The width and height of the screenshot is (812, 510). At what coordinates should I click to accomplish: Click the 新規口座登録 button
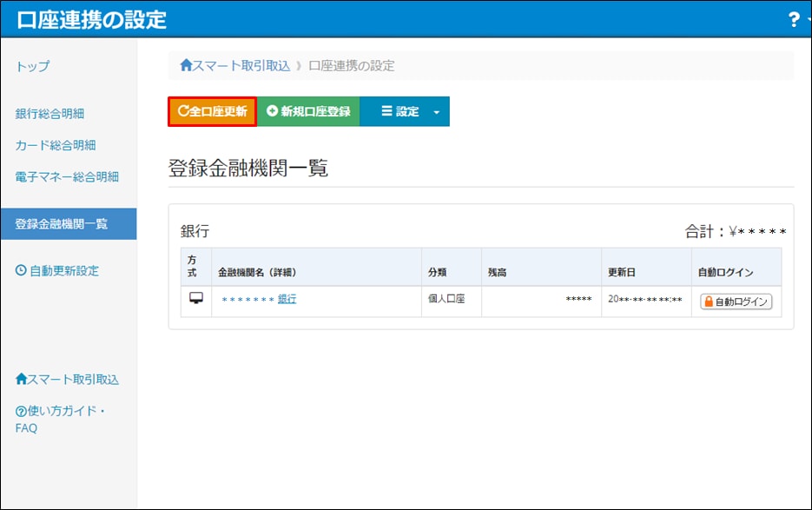point(308,111)
